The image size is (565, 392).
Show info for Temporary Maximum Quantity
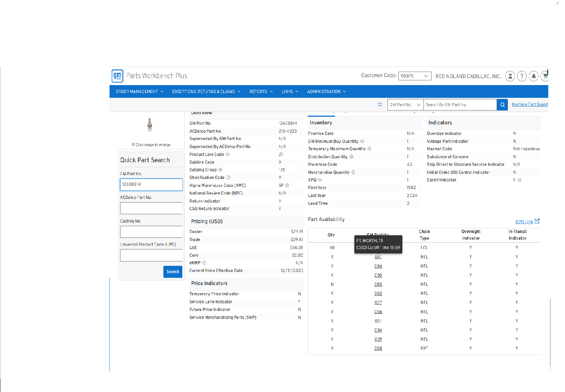[369, 149]
